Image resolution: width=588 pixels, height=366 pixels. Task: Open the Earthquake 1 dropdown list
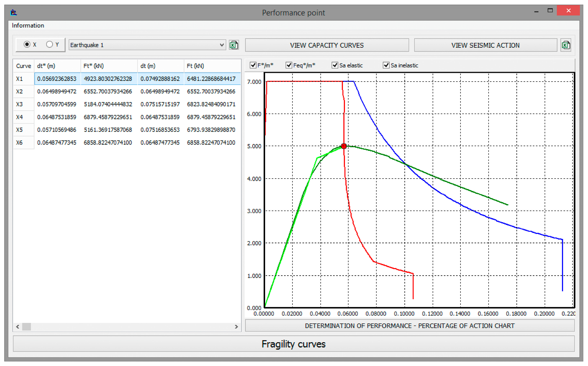222,45
